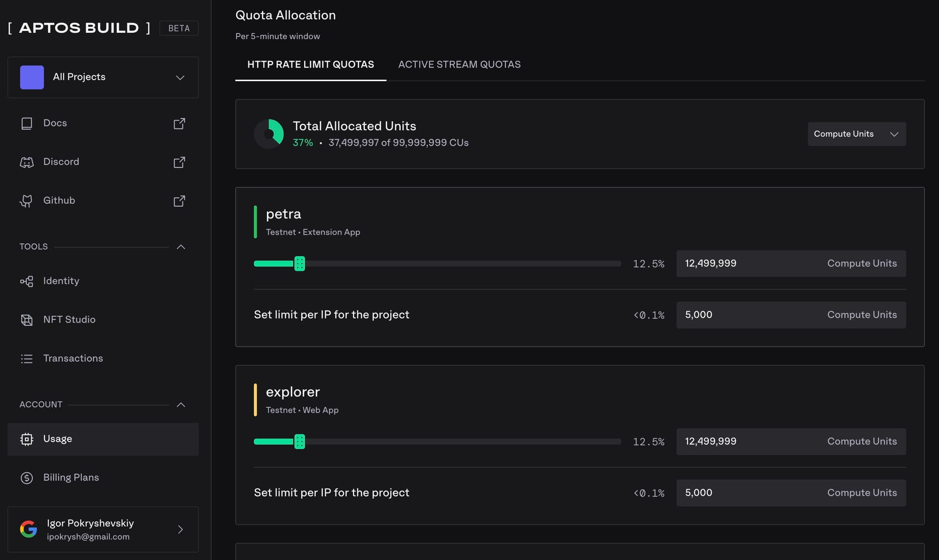Screen dimensions: 939x560
Task: Click the Transactions list icon
Action: click(x=27, y=358)
